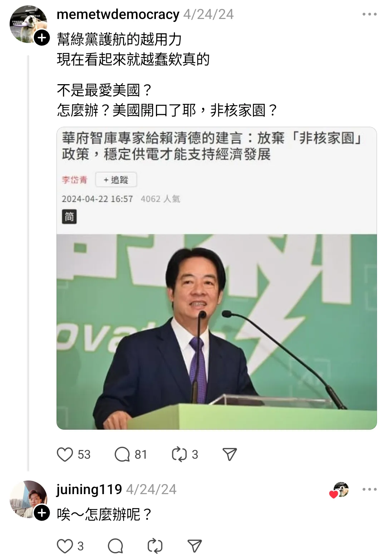
Task: Open memetwdemocracy profile picture
Action: 28,24
